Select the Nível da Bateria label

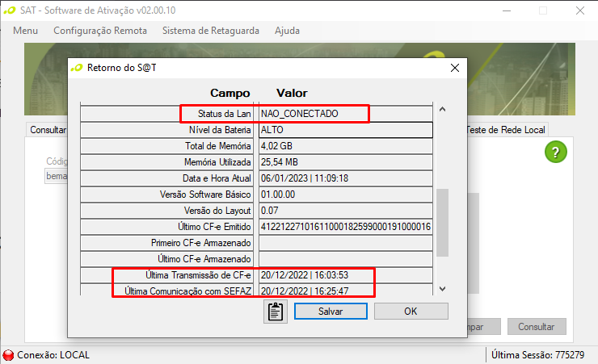(220, 130)
